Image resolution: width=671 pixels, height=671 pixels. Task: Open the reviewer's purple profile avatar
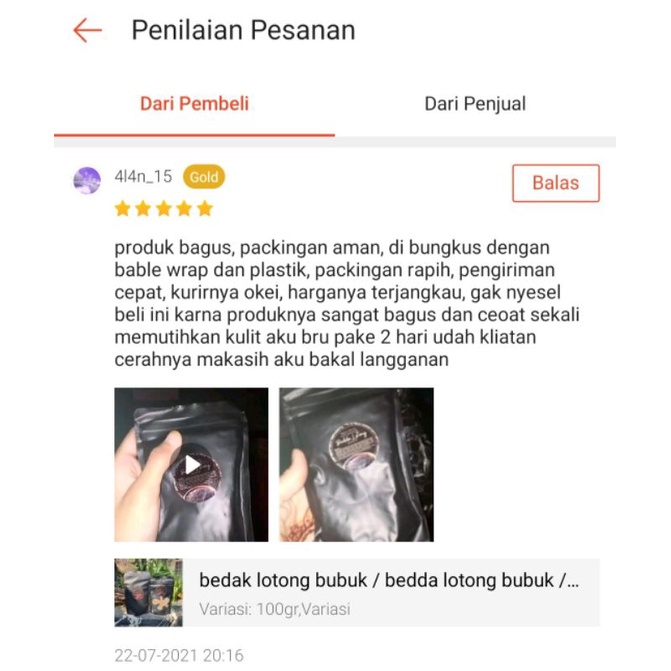coord(87,180)
